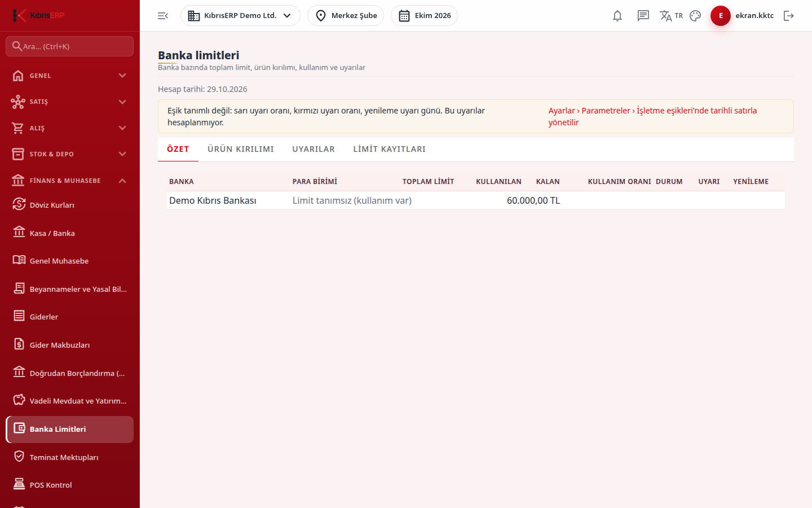Screen dimensions: 812x508
Task: Open the KıbrısERP Demo Ltd. company dropdown
Action: 240,16
